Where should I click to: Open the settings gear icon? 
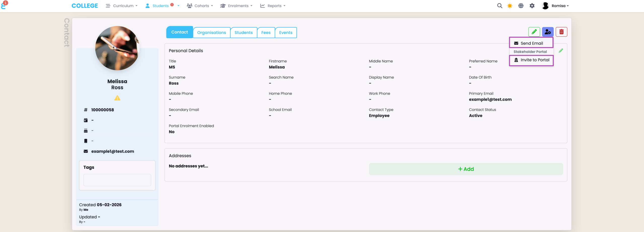pos(532,6)
